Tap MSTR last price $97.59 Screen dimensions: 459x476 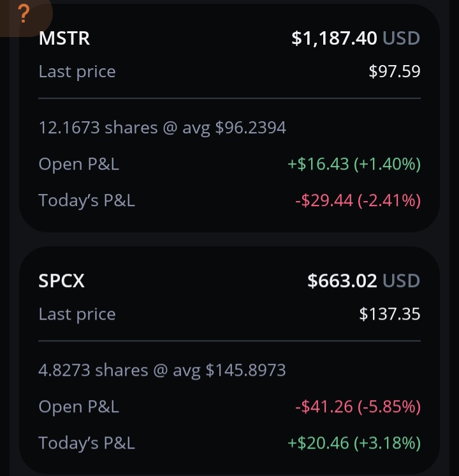(x=395, y=71)
